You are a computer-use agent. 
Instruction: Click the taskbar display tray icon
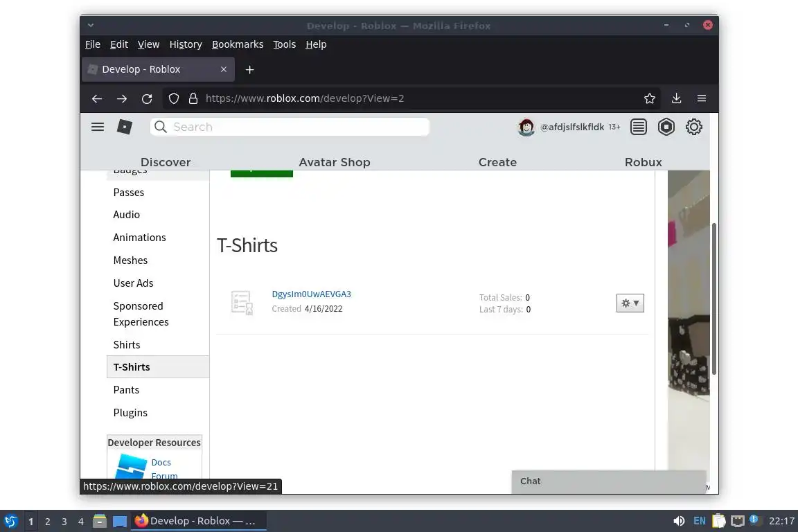[738, 521]
